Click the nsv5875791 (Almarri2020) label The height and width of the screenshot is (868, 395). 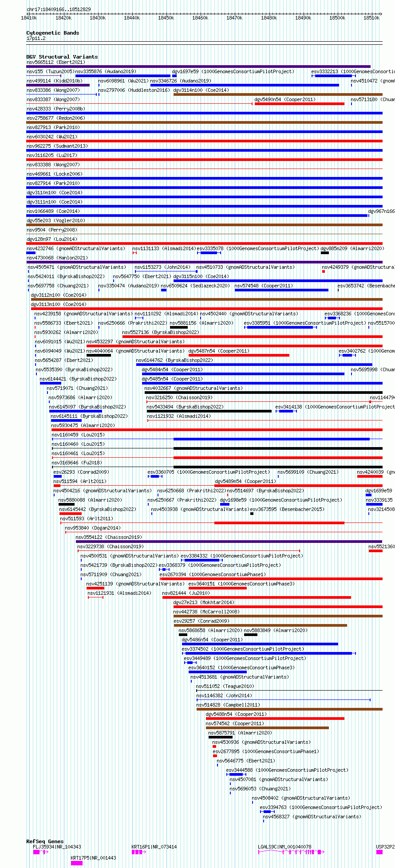[240, 733]
